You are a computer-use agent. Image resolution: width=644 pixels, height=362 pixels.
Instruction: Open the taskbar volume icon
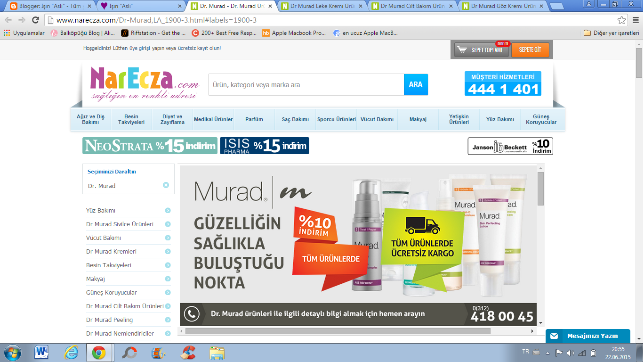point(571,353)
